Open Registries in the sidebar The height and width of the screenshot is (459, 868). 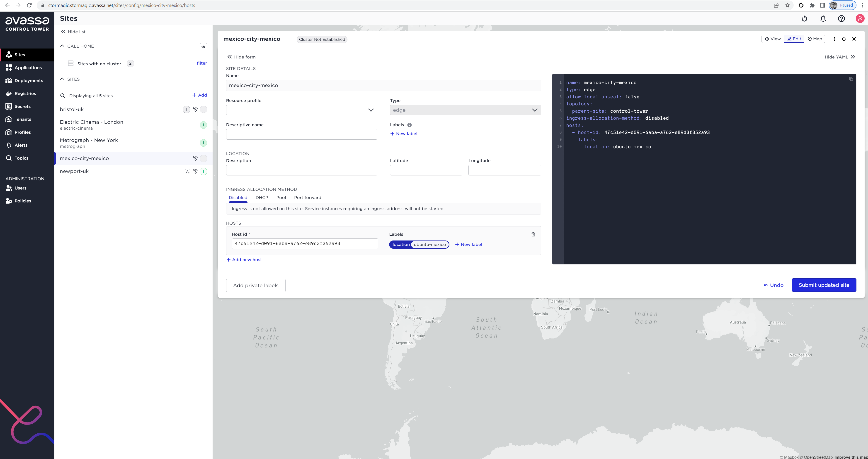(x=27, y=93)
